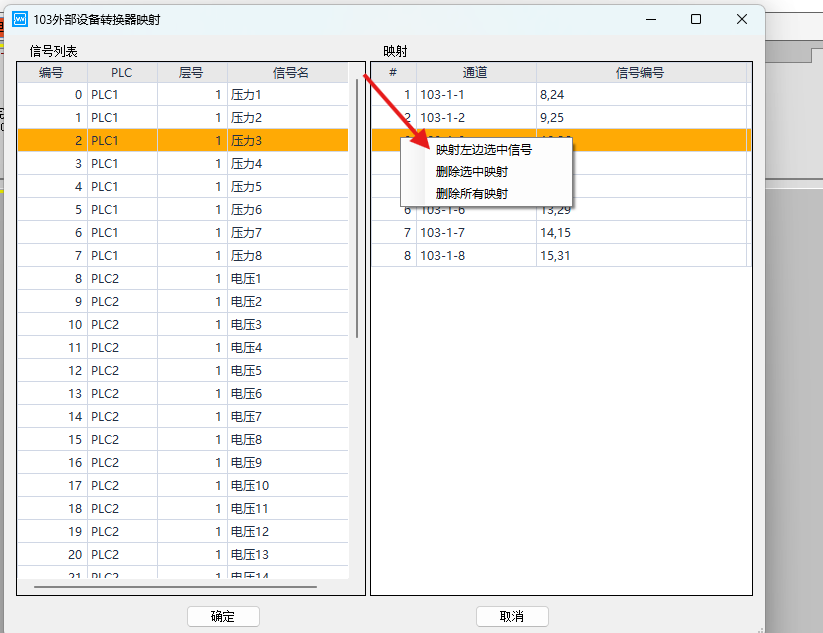The height and width of the screenshot is (633, 823).
Task: Click the PLC column header
Action: tap(121, 72)
